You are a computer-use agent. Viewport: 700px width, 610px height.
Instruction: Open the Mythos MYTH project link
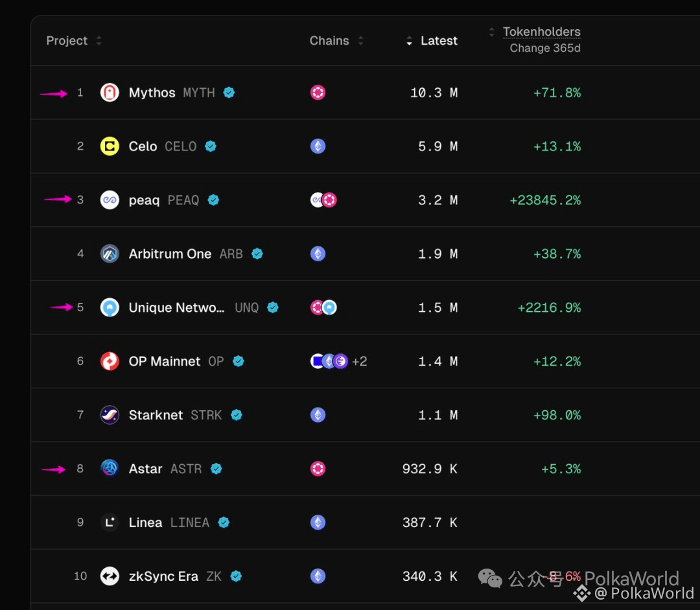[x=152, y=93]
